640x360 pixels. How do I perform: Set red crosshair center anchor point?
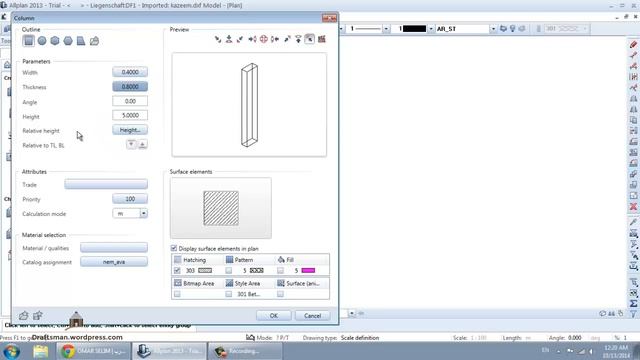[264, 39]
